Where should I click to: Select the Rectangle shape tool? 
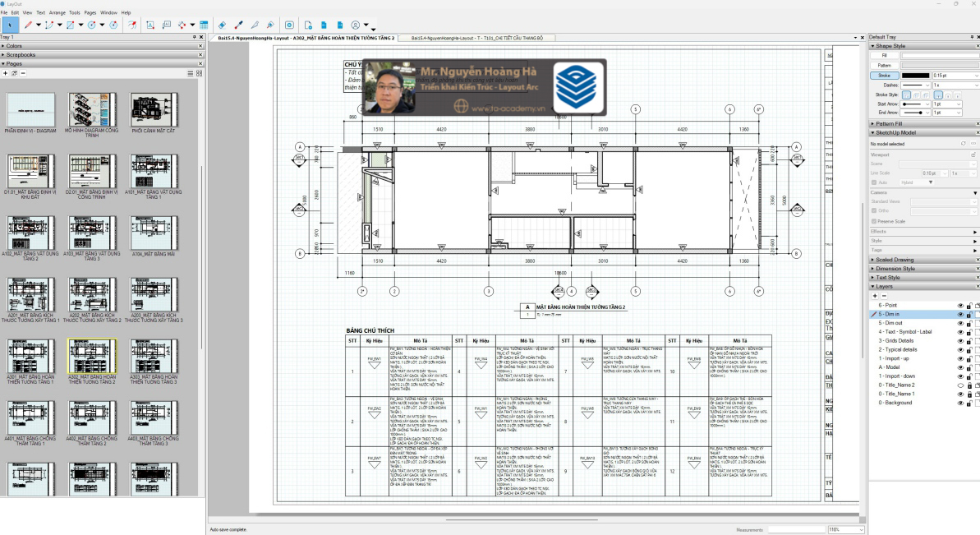(x=71, y=25)
